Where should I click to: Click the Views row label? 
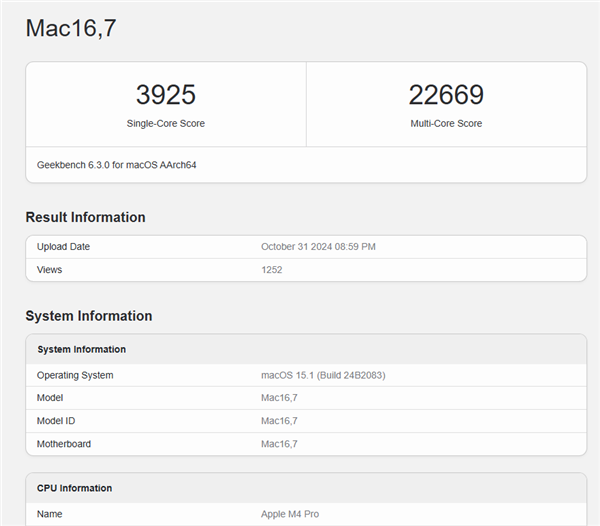(51, 270)
